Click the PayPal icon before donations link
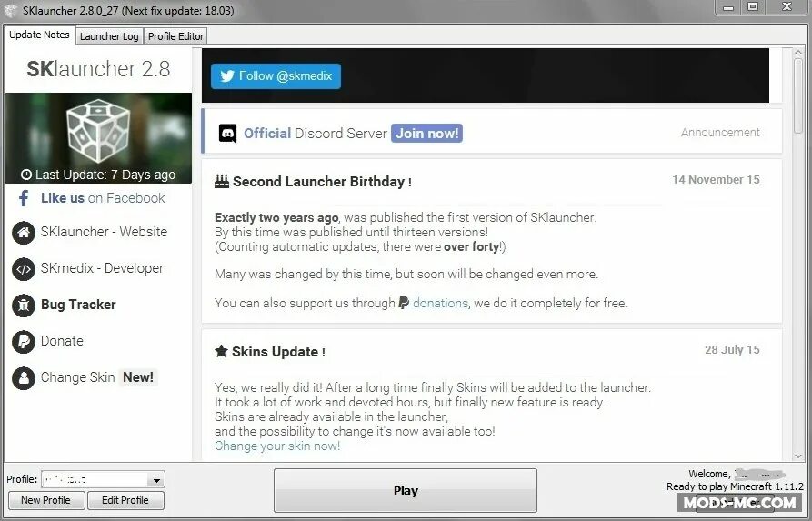The height and width of the screenshot is (521, 812). click(404, 303)
